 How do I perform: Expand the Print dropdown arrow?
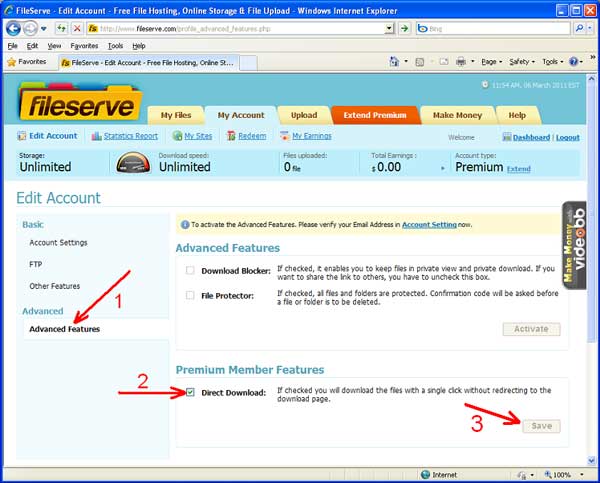coord(473,61)
